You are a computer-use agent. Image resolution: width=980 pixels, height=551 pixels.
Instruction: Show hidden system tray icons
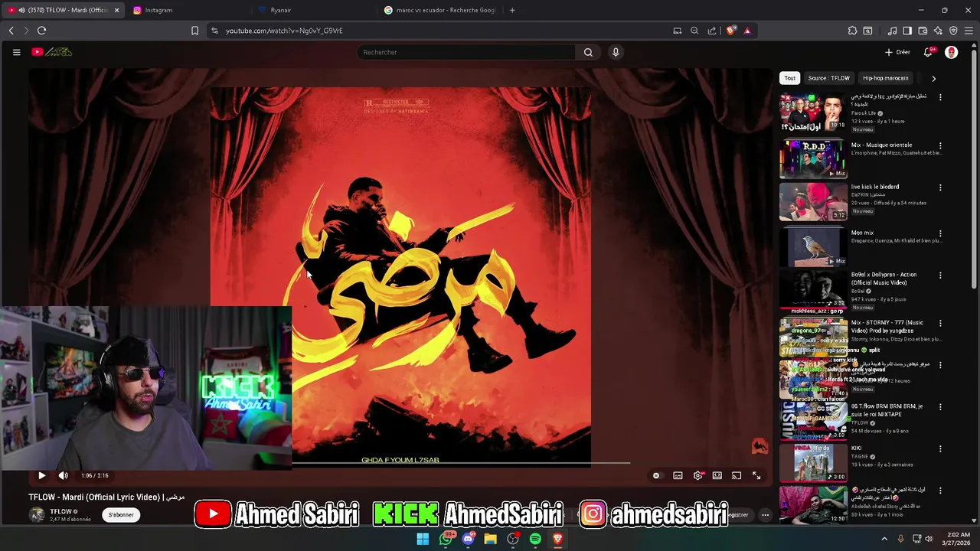[x=884, y=539]
